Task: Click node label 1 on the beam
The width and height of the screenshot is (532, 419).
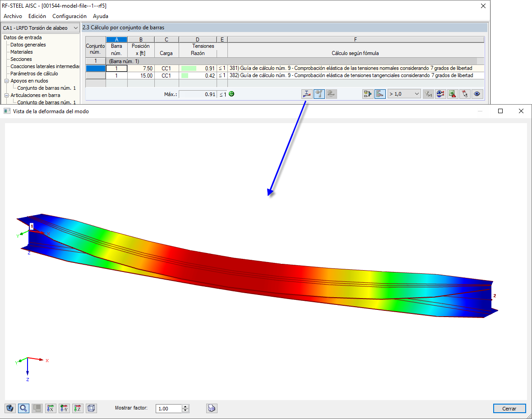Action: [x=32, y=226]
